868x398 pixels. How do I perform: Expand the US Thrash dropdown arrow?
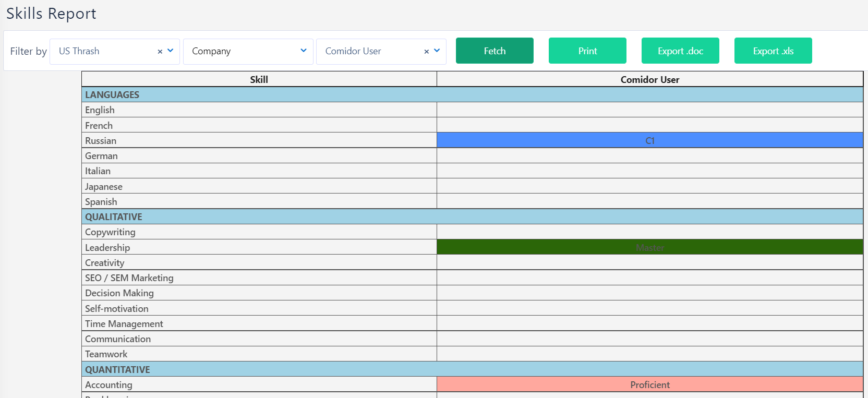(171, 51)
